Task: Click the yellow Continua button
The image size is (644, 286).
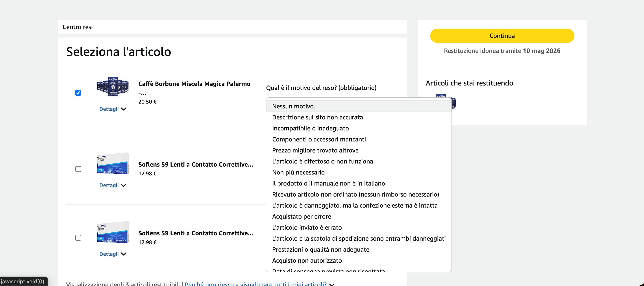Action: pos(502,36)
